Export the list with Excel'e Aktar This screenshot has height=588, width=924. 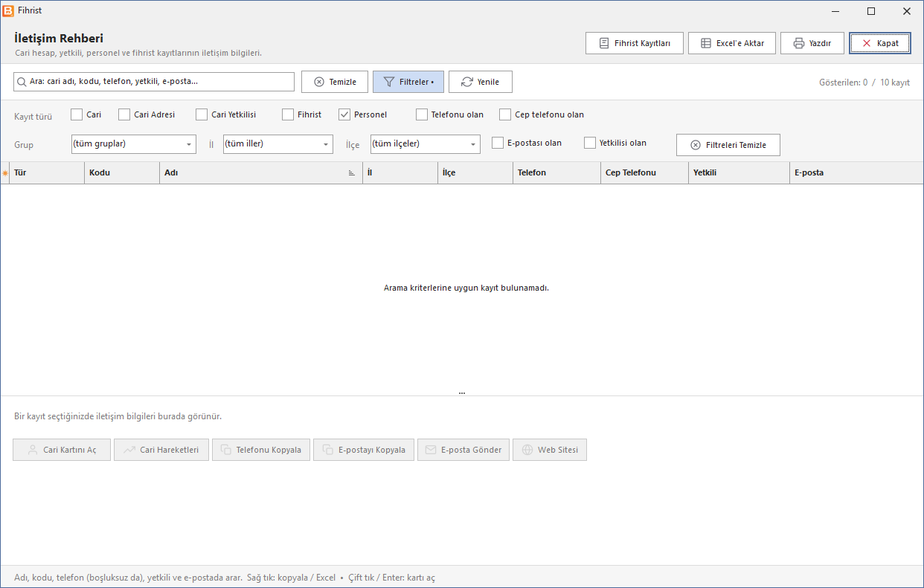coord(732,43)
